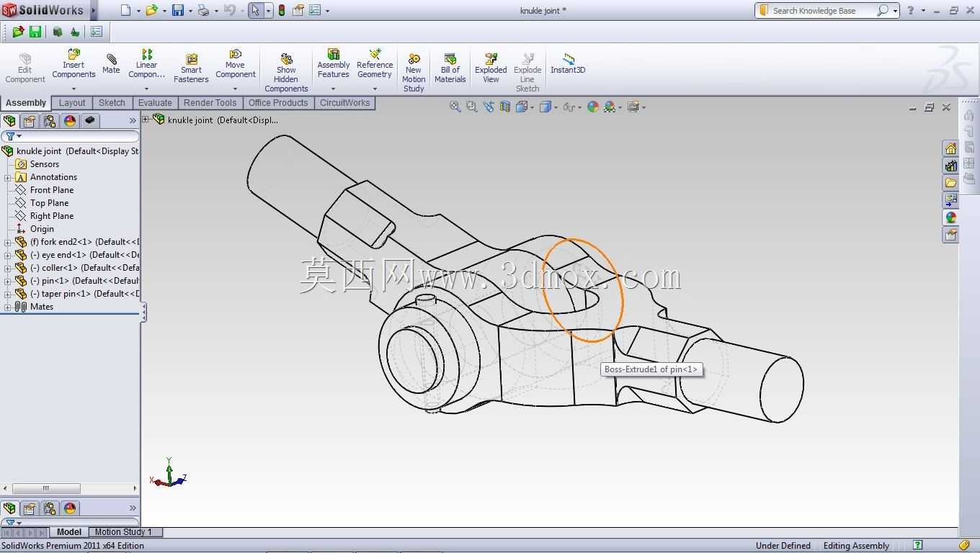Create a New Motion Study
Screen dimensions: 980x553
coord(414,73)
